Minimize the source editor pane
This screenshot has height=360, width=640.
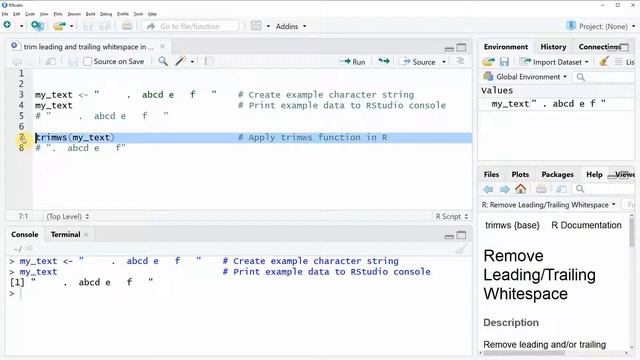449,48
